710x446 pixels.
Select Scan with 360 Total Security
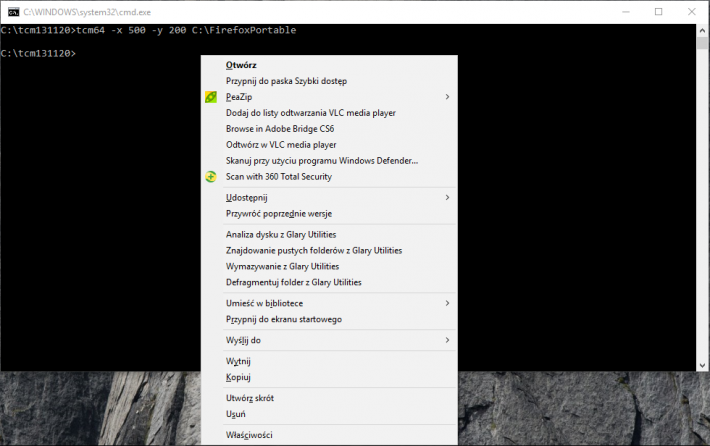tap(329, 177)
